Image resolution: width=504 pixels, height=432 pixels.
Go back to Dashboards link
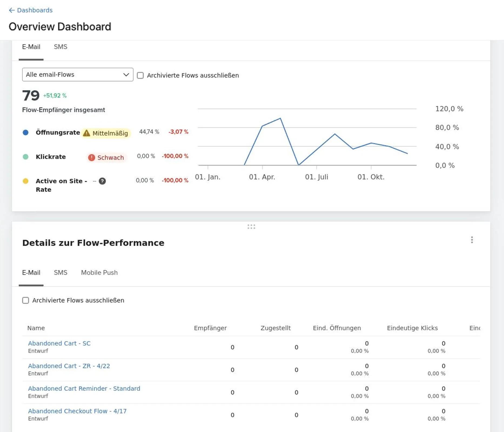(35, 10)
